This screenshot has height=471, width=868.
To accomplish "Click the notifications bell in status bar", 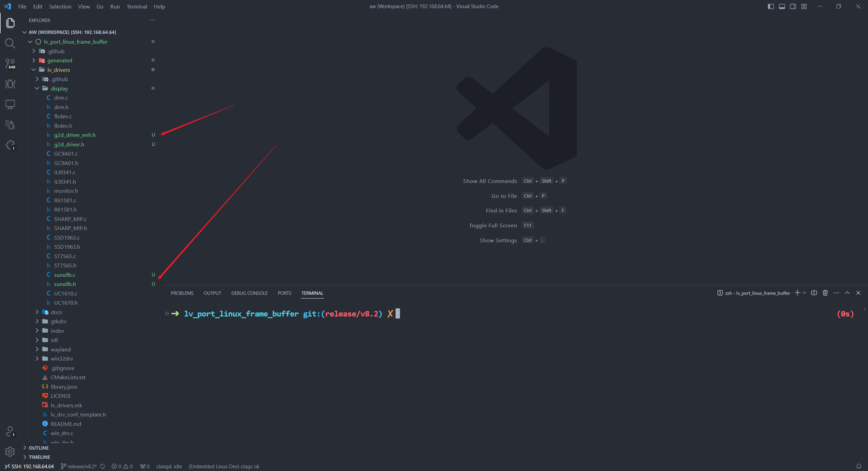I will (x=859, y=466).
